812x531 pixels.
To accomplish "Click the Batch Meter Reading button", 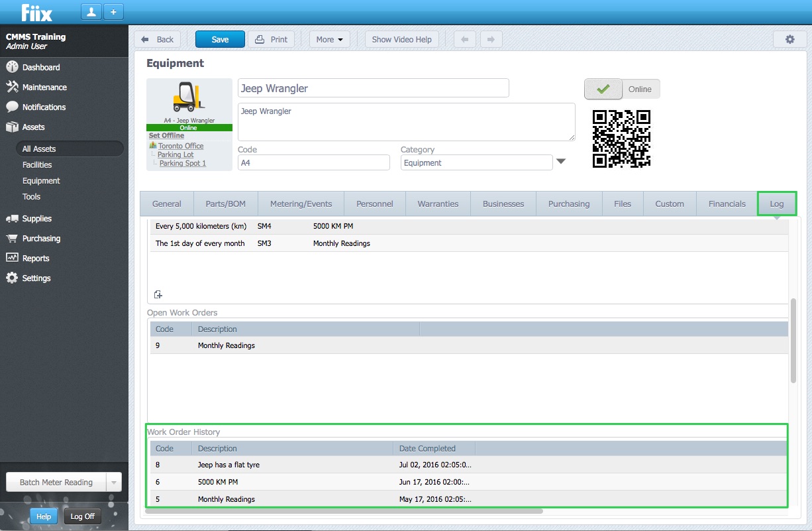I will (x=56, y=482).
